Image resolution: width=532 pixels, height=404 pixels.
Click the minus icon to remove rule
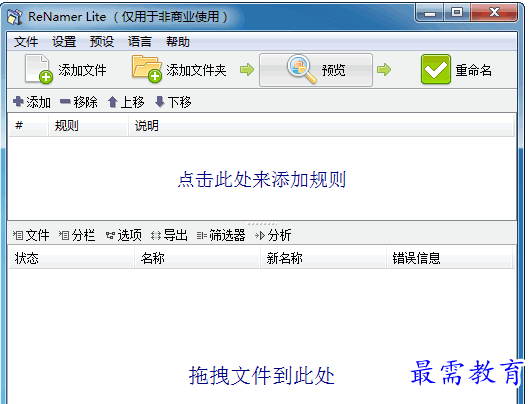point(65,101)
